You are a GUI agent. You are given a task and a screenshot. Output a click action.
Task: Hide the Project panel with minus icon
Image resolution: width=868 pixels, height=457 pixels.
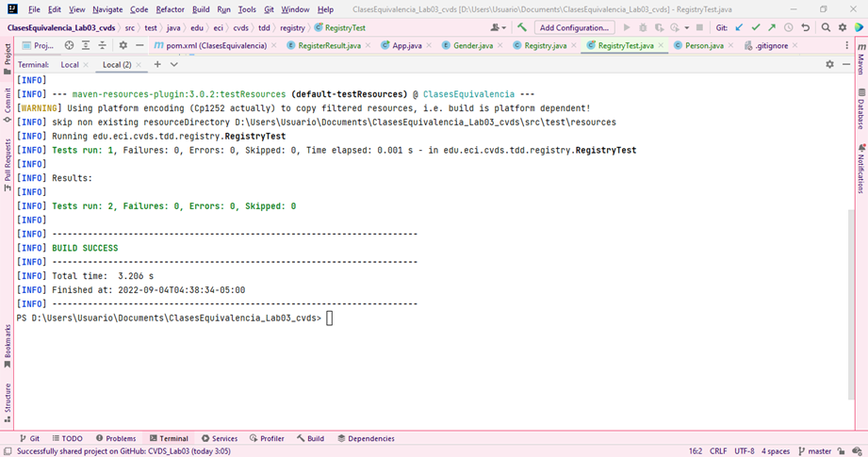click(139, 45)
